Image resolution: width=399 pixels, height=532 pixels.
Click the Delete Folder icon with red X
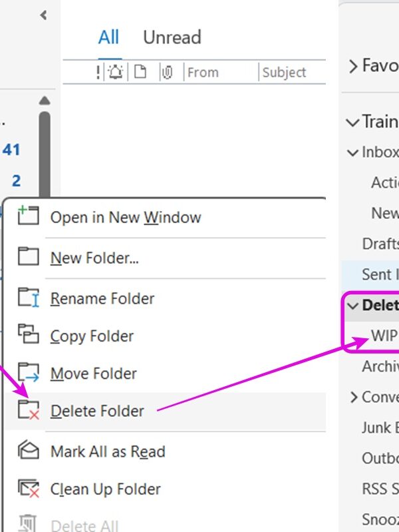point(28,411)
